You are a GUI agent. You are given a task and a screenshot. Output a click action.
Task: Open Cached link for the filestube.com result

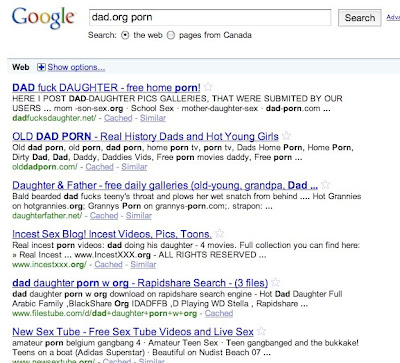219,313
